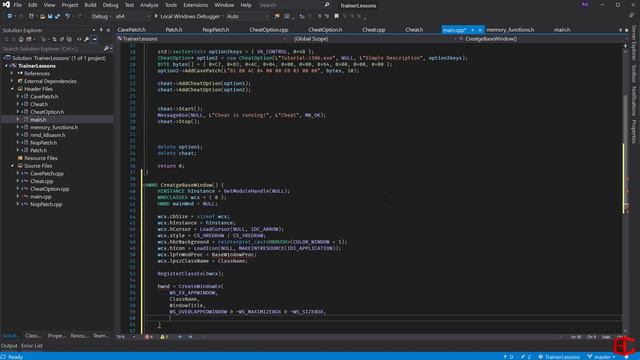
Task: Expand the References node
Action: coord(12,73)
